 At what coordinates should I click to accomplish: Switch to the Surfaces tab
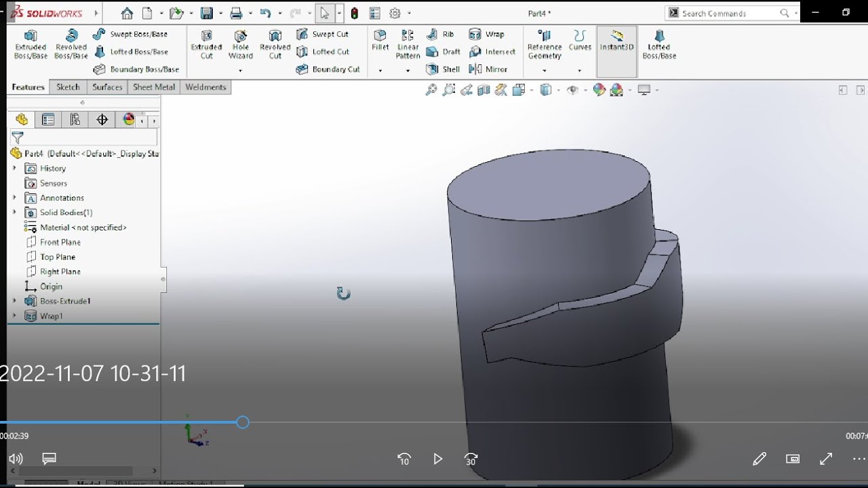tap(107, 87)
